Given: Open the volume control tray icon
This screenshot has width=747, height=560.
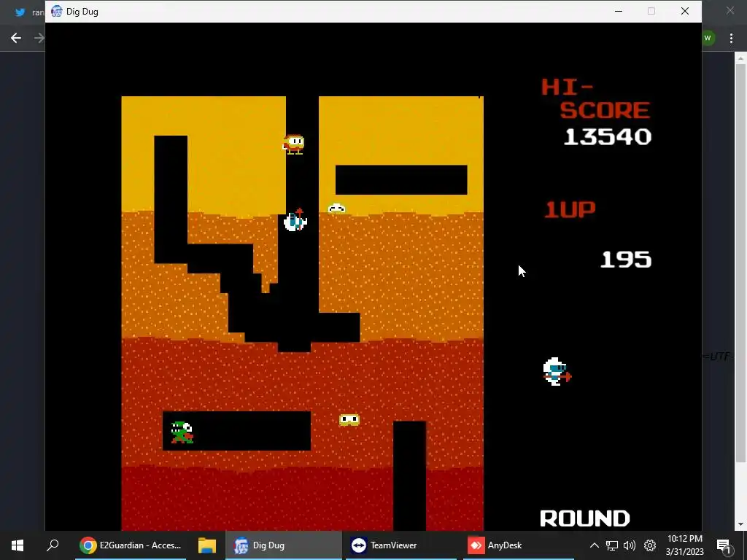Looking at the screenshot, I should coord(630,545).
